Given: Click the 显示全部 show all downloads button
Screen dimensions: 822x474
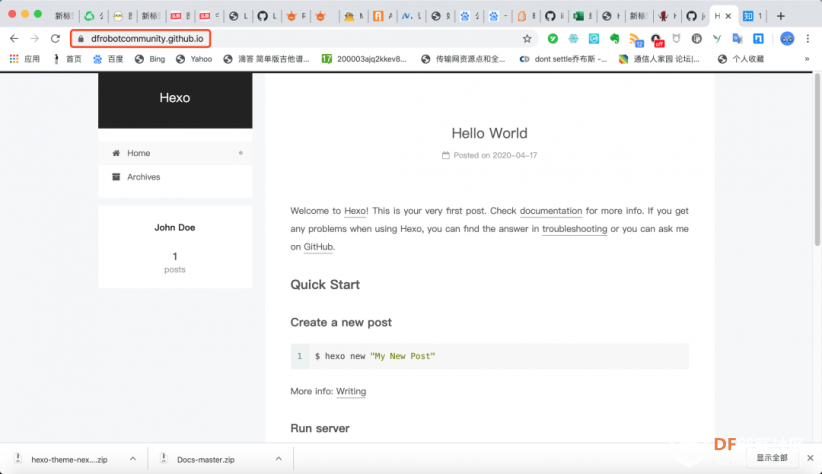Looking at the screenshot, I should (x=772, y=458).
